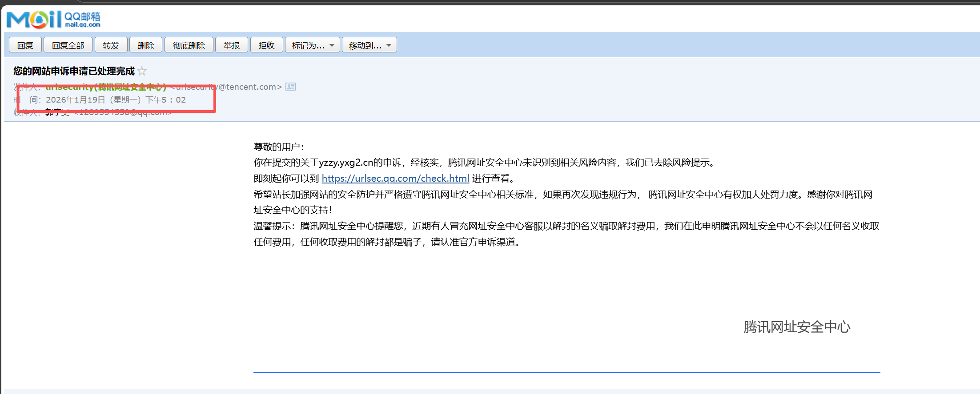Click the 转发 forward button
This screenshot has height=394, width=980.
point(111,45)
